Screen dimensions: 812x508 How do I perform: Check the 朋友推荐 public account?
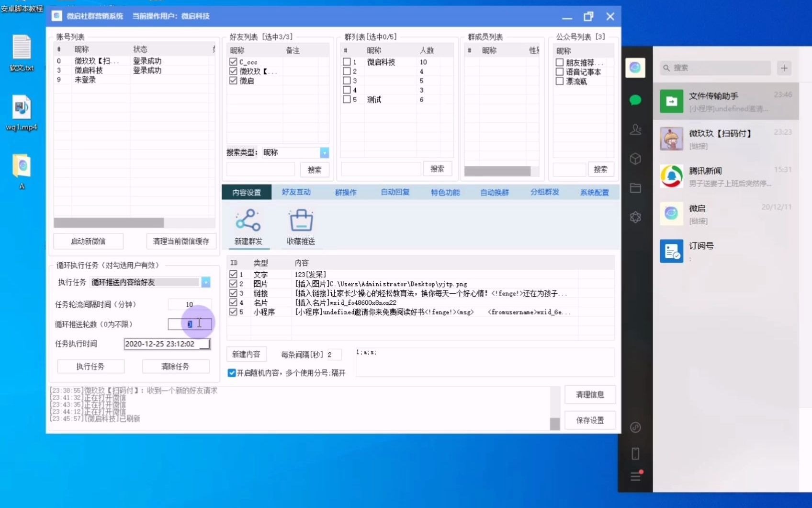[x=559, y=62]
